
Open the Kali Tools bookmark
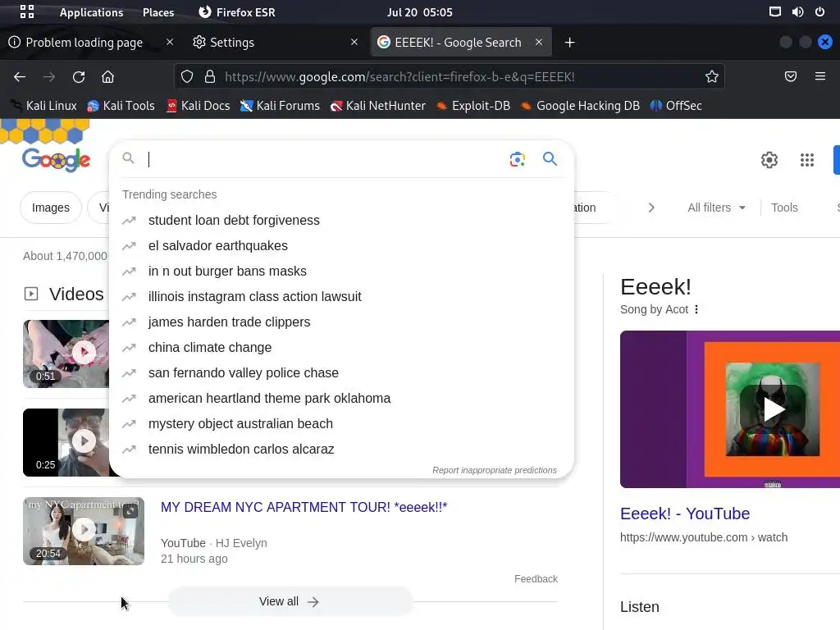[121, 106]
